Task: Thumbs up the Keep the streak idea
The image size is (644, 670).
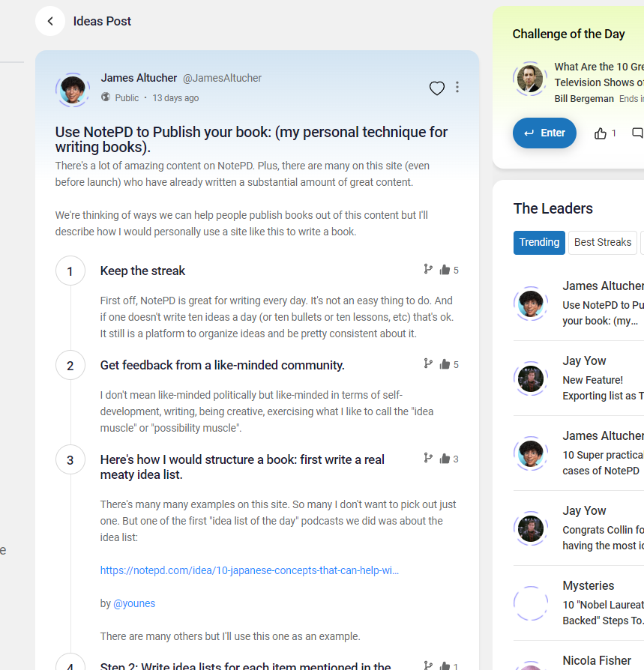Action: pyautogui.click(x=445, y=270)
